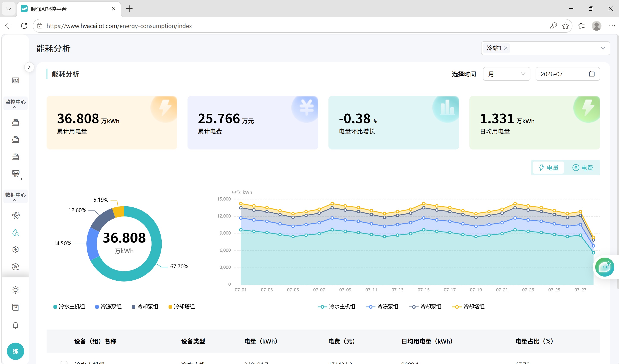619x364 pixels.
Task: Add this page to favorites with the star
Action: (x=566, y=26)
